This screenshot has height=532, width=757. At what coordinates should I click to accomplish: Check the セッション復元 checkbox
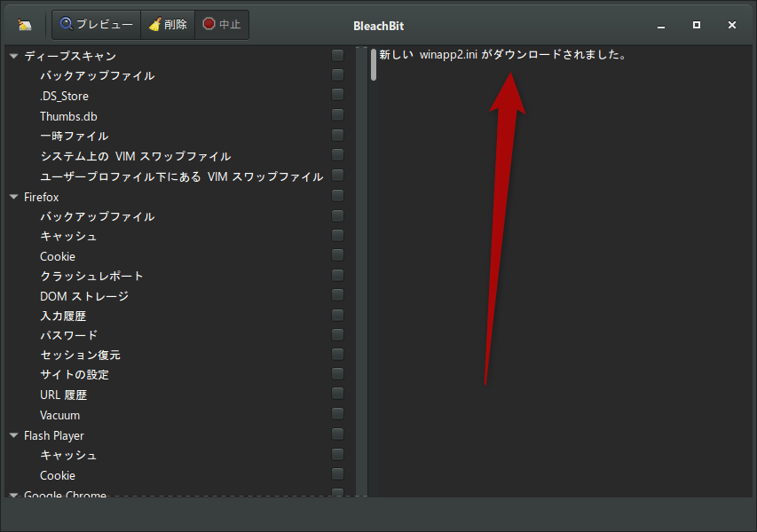[338, 355]
